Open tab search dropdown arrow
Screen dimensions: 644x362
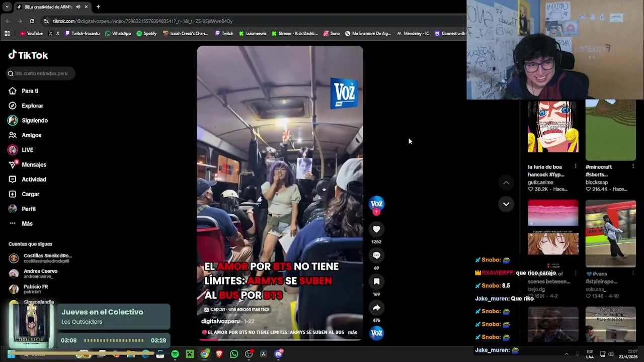coord(7,7)
